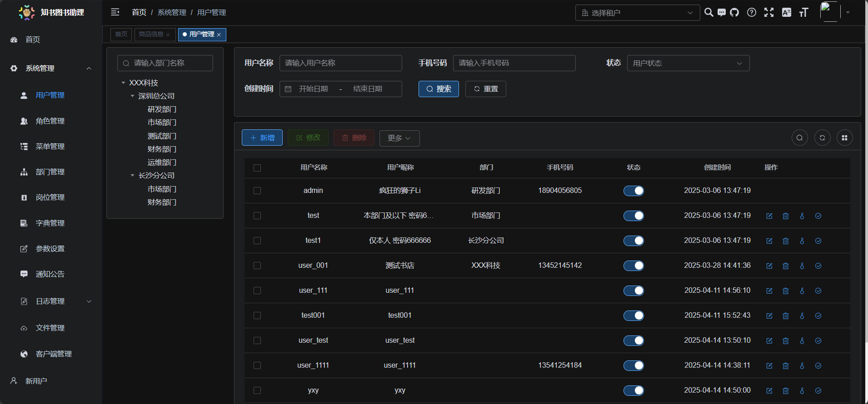Collapse the 深圳总公司 tree node
This screenshot has height=404, width=868.
pos(133,96)
